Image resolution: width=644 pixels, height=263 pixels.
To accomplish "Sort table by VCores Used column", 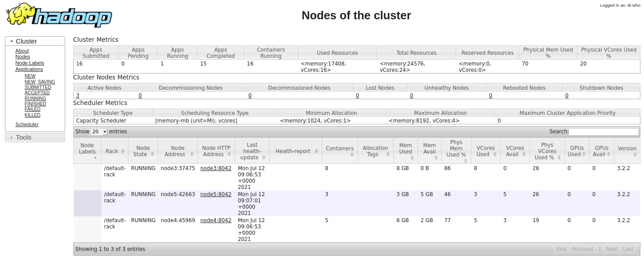I will 486,150.
